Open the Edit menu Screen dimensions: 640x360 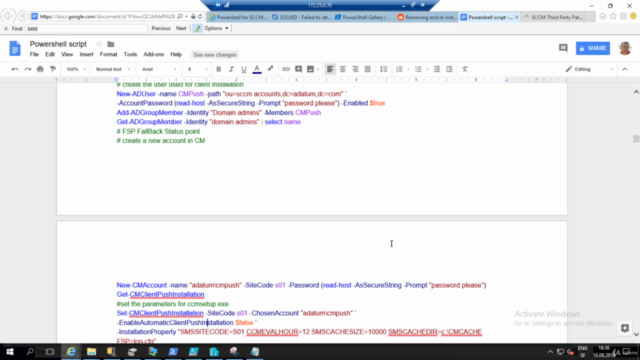(50, 54)
